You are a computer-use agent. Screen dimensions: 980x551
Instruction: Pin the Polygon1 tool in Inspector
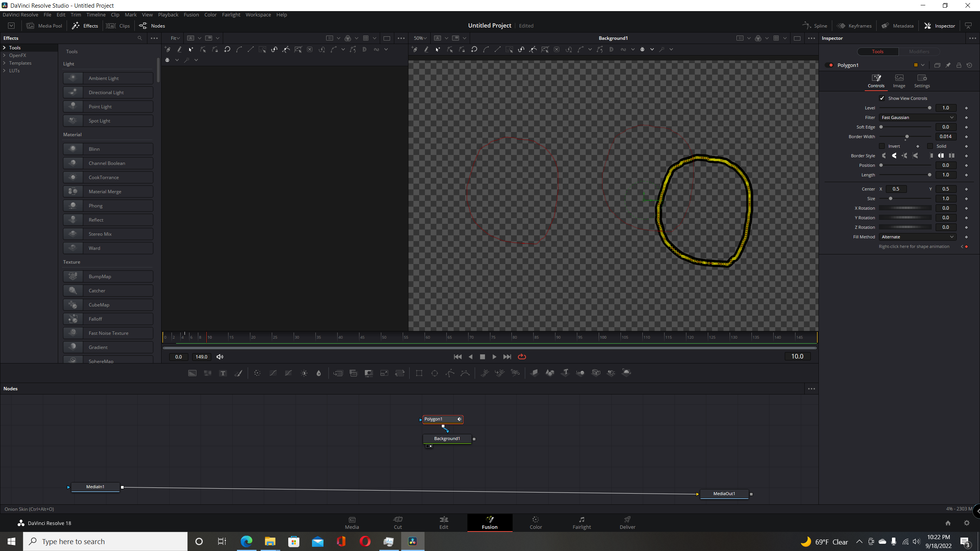948,65
